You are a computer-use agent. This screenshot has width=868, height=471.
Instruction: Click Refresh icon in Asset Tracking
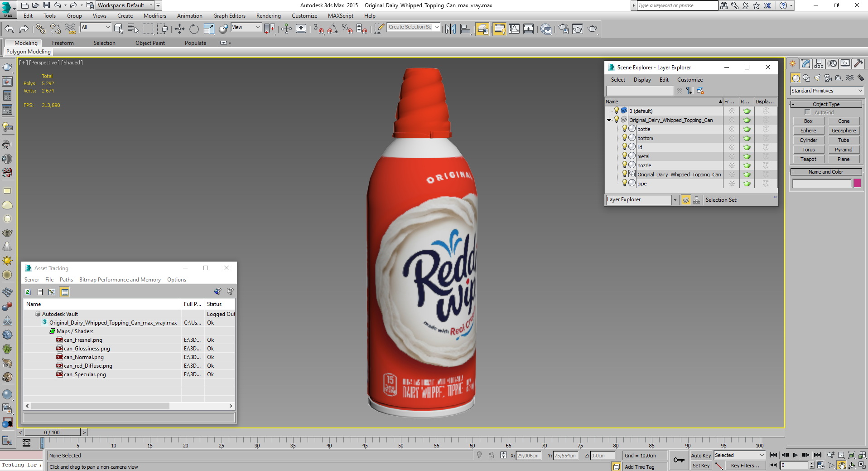pos(28,292)
